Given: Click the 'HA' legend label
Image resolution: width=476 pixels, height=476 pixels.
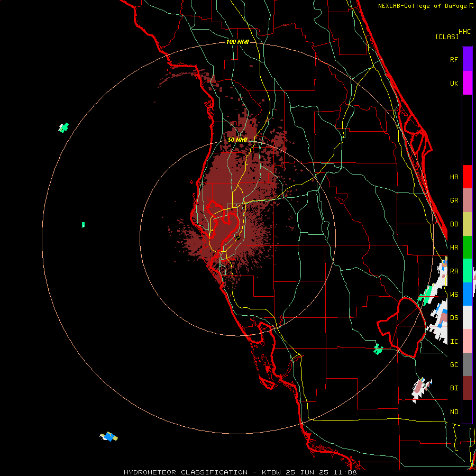Looking at the screenshot, I should [x=454, y=177].
